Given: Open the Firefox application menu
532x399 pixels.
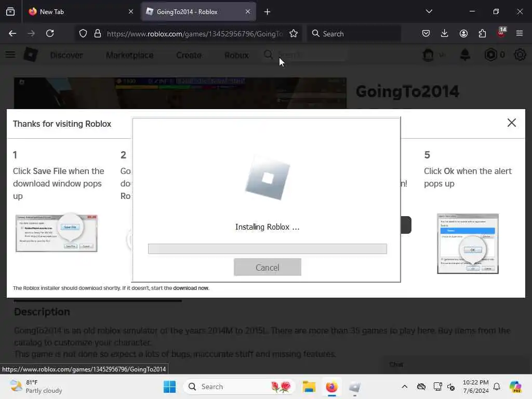Looking at the screenshot, I should (x=520, y=33).
